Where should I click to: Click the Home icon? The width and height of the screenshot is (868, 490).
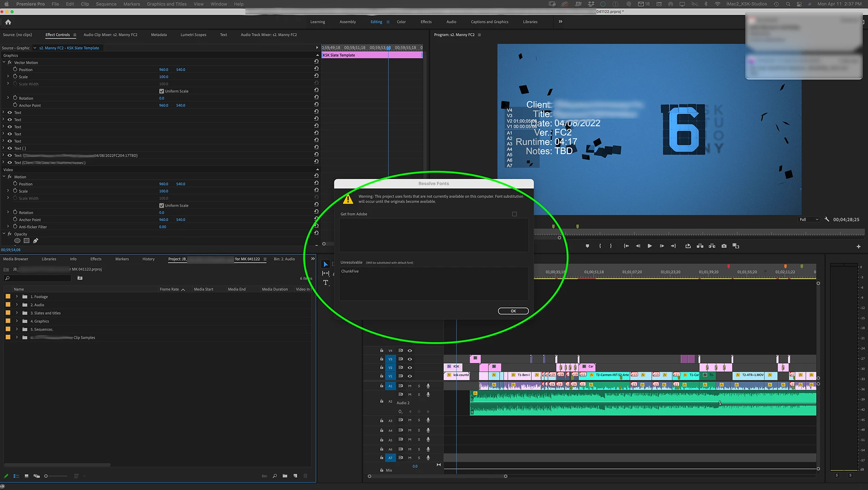8,22
